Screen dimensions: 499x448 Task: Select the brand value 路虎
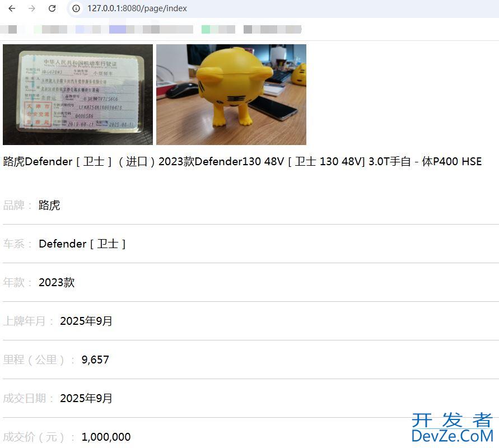(x=49, y=205)
